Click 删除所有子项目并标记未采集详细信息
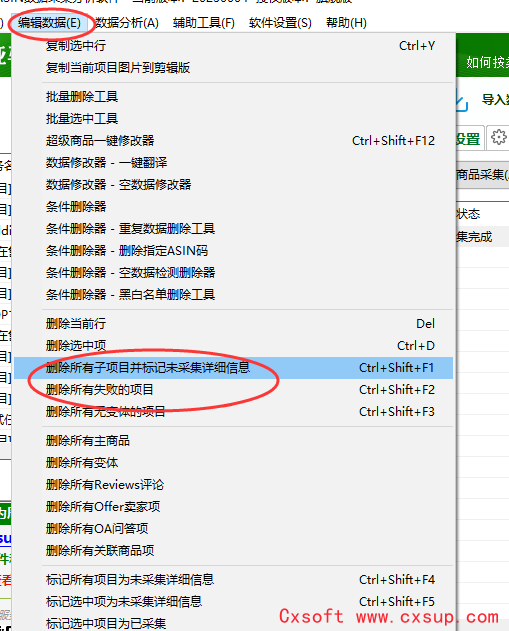The height and width of the screenshot is (631, 509). [233, 368]
